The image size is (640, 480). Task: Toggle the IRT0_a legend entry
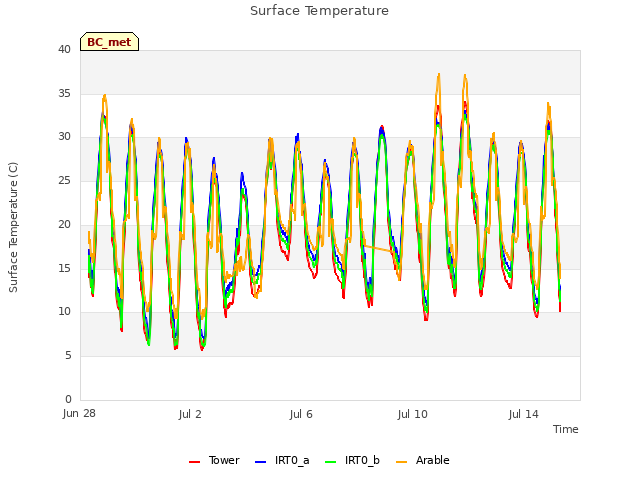tap(282, 460)
